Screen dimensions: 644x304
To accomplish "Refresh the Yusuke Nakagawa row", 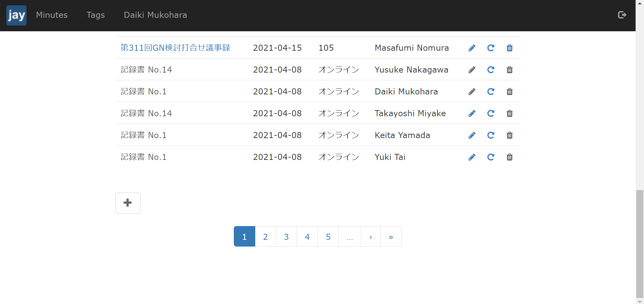I will click(490, 70).
